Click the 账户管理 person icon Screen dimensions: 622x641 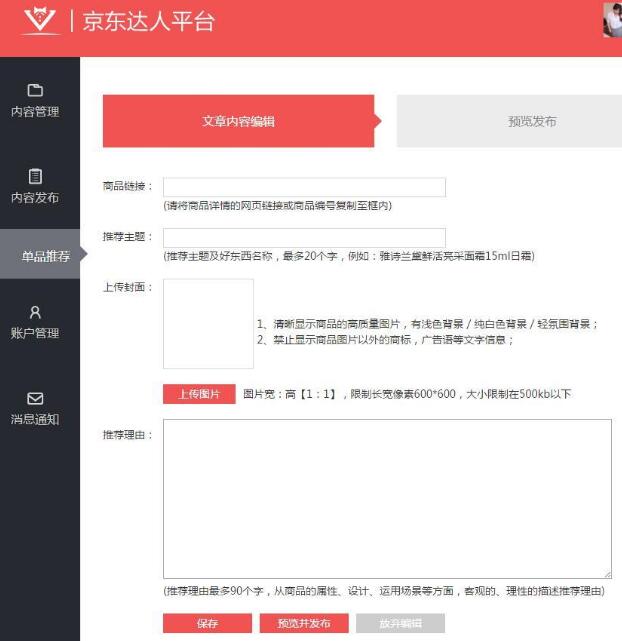point(35,312)
